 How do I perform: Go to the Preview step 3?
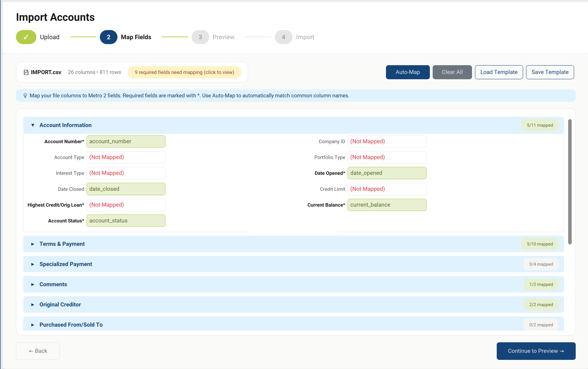(x=200, y=37)
